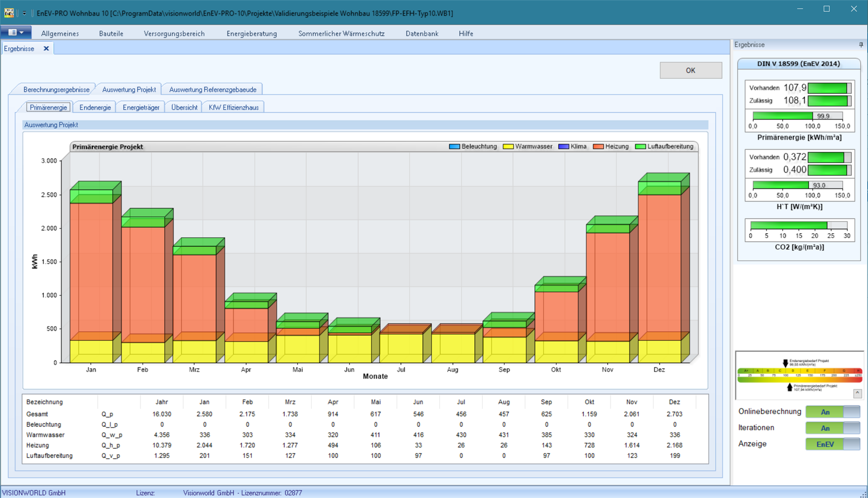Screen dimensions: 868x498
Task: Click the EnEV-PRO application icon in title bar
Action: point(9,13)
